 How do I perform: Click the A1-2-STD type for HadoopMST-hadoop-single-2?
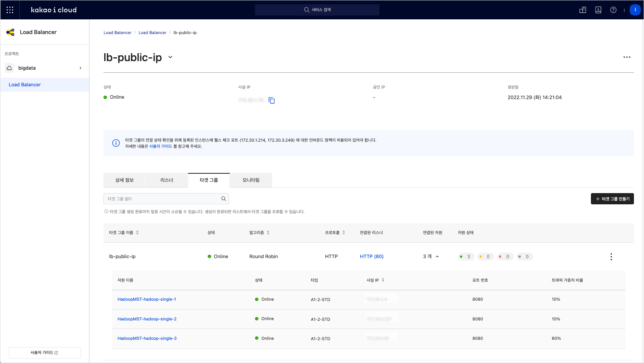[320, 320]
